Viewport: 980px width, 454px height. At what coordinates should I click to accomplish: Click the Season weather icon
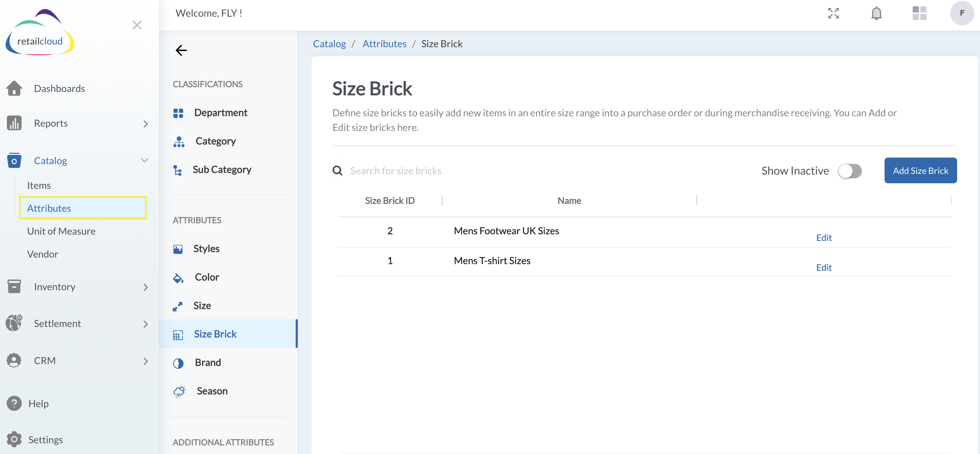pos(179,391)
